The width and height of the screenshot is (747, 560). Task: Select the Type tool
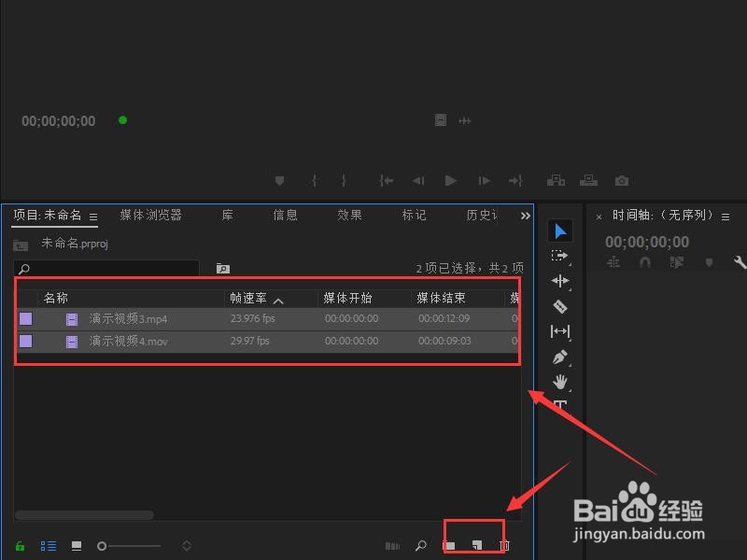coord(559,405)
